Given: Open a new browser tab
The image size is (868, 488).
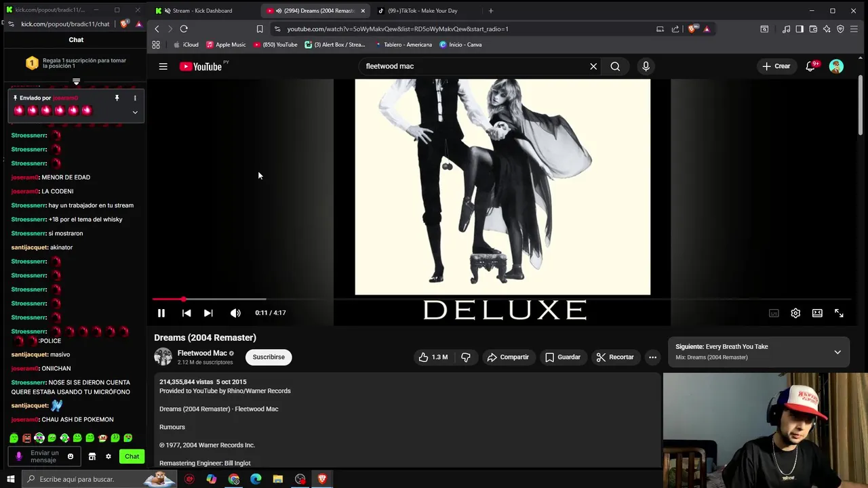Looking at the screenshot, I should point(491,11).
